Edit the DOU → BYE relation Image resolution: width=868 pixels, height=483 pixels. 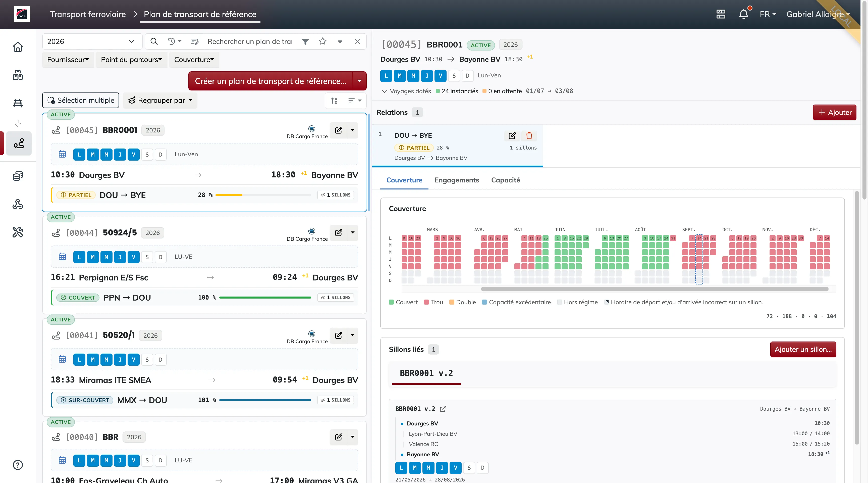click(512, 135)
